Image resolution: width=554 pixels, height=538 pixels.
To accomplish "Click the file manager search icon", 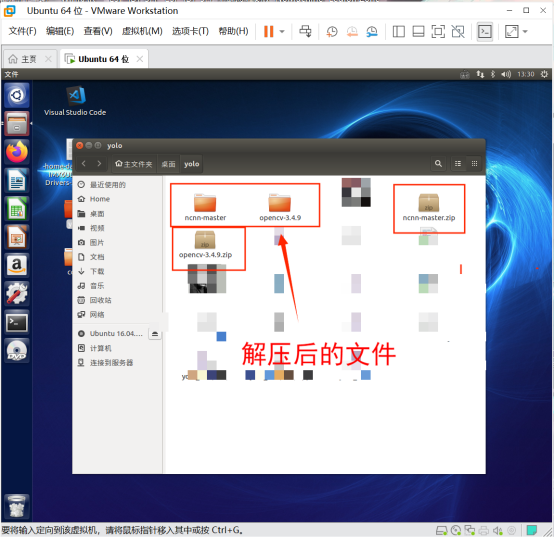I will [x=438, y=164].
